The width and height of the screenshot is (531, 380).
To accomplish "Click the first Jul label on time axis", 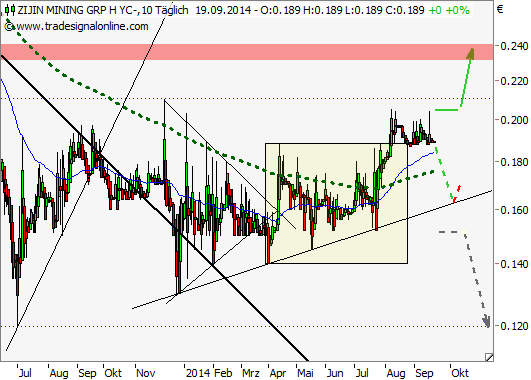I will [x=25, y=373].
